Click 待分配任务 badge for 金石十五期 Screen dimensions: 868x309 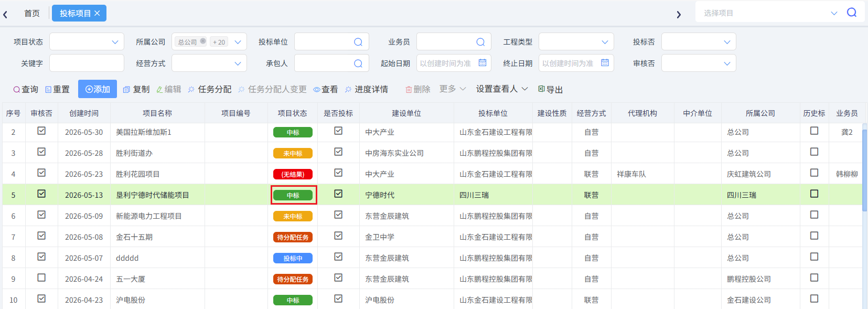click(x=293, y=237)
